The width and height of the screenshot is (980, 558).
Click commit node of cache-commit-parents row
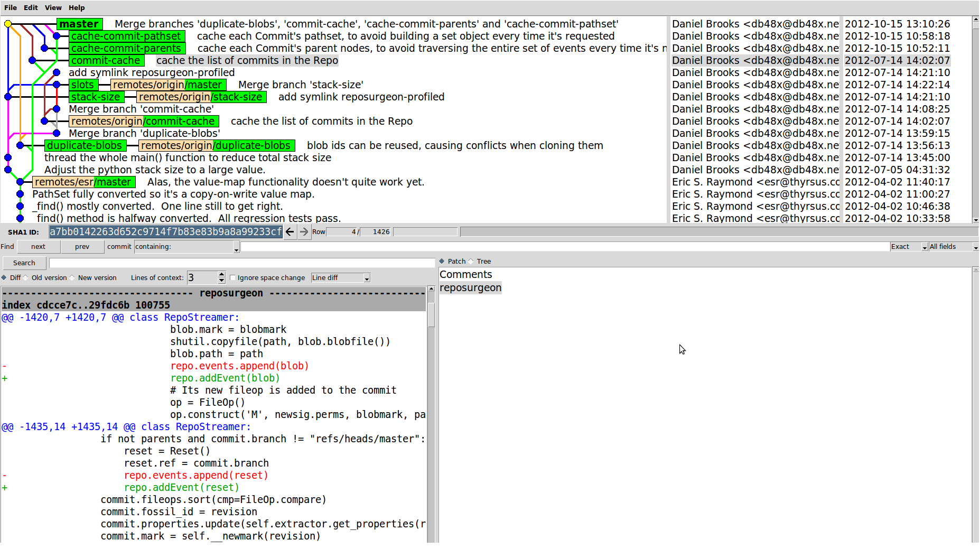click(x=44, y=48)
